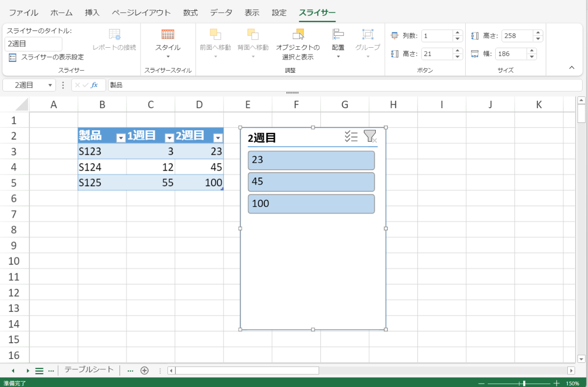Open the Slicer Style gallery

click(x=168, y=42)
